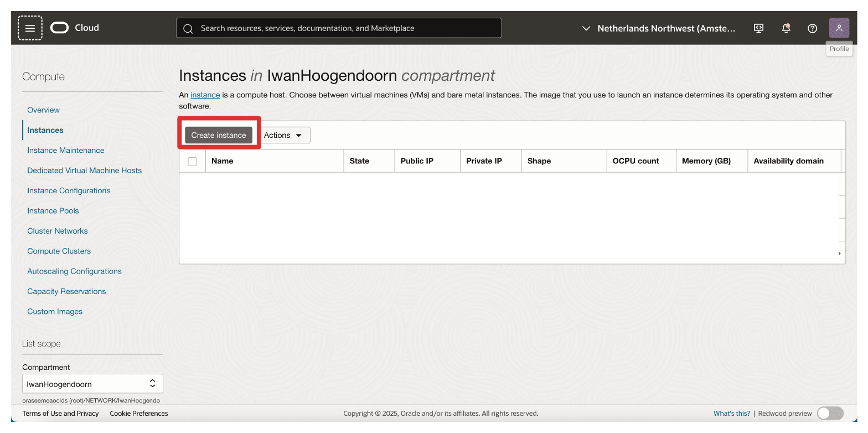Open Dedicated Virtual Machine Hosts
Image resolution: width=868 pixels, height=433 pixels.
[84, 171]
